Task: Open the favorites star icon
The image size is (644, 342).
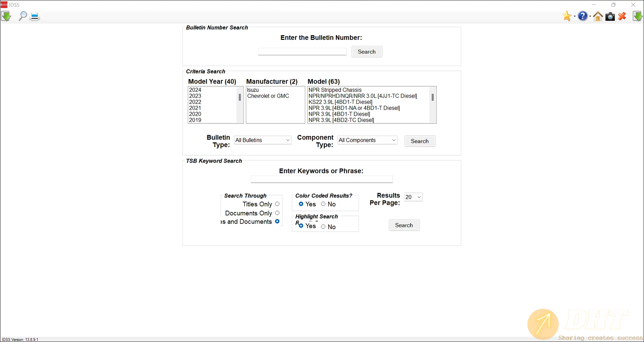Action: tap(567, 16)
